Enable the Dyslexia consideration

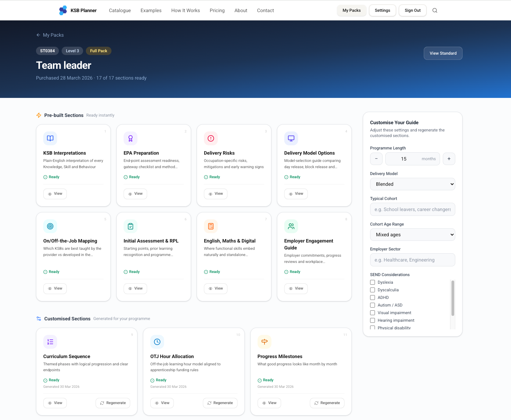[372, 282]
